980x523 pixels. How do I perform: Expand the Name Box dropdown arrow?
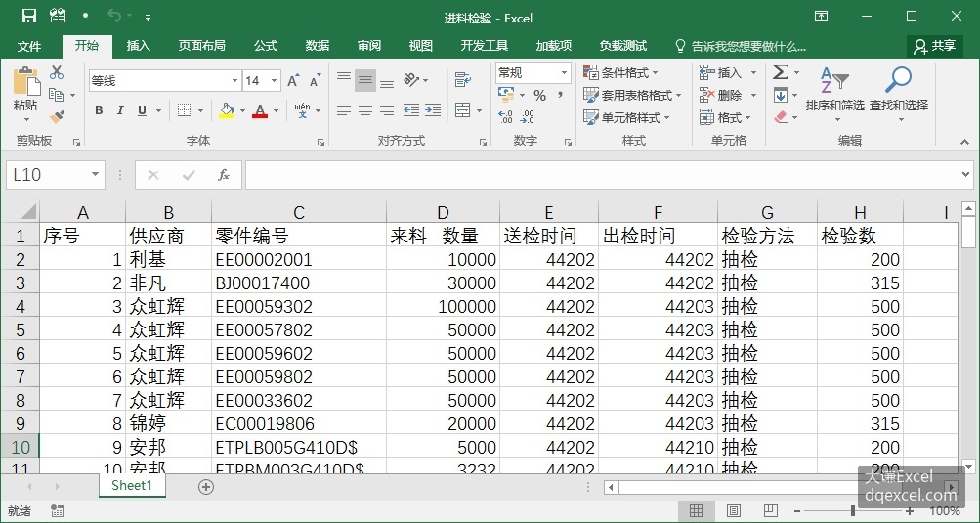coord(95,175)
